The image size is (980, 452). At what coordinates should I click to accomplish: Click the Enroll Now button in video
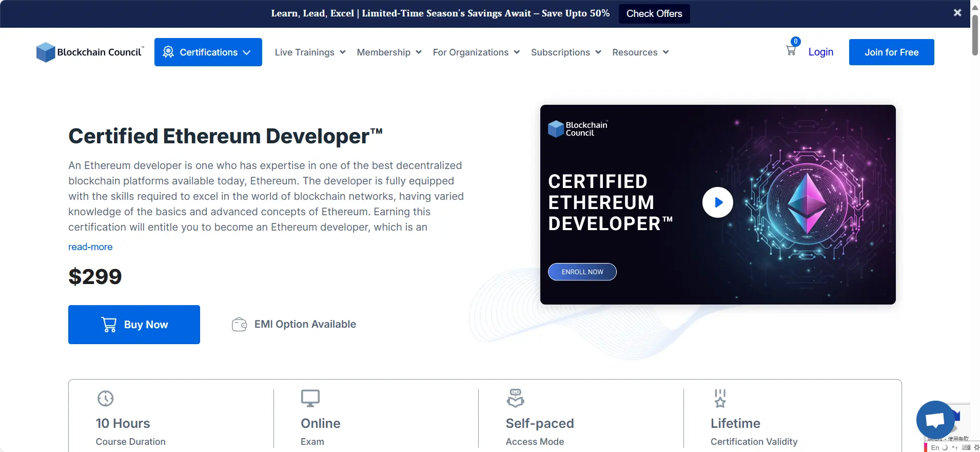(x=582, y=272)
